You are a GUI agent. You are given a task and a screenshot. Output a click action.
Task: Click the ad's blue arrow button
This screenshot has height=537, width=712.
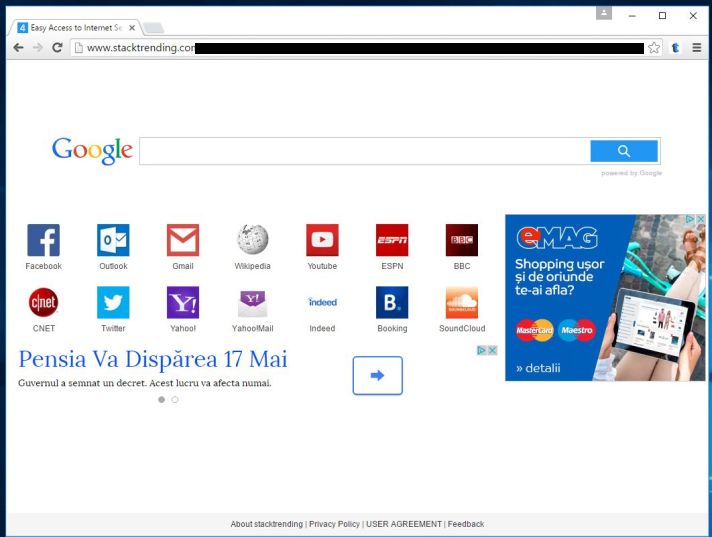[377, 375]
